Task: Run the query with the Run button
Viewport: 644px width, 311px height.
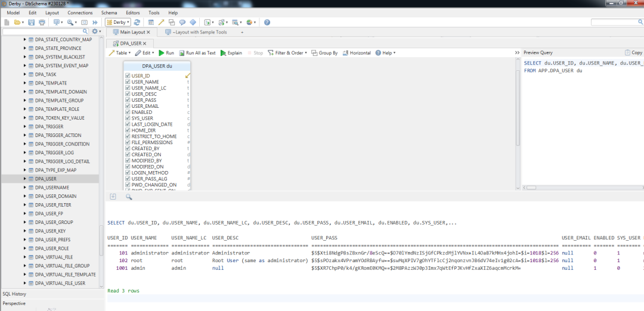Action: tap(166, 53)
